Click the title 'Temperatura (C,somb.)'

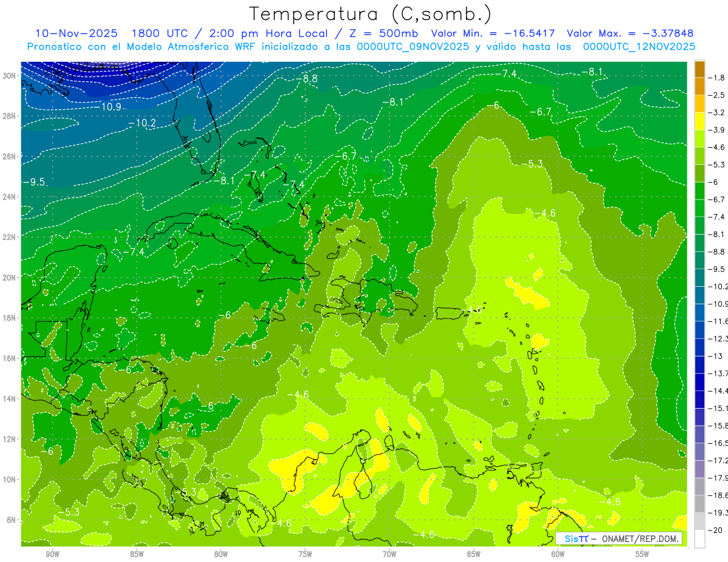(x=370, y=14)
